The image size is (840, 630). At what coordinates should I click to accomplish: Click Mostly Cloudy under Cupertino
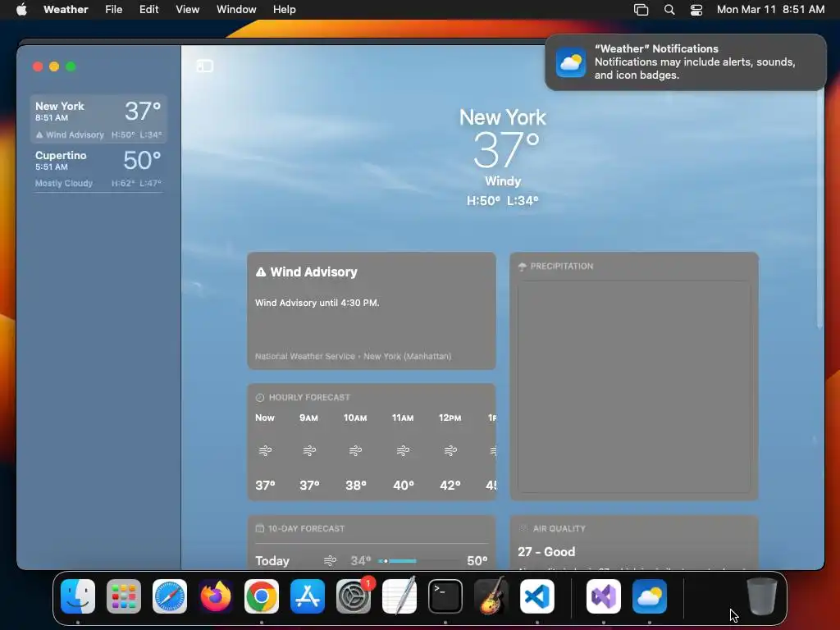[64, 183]
